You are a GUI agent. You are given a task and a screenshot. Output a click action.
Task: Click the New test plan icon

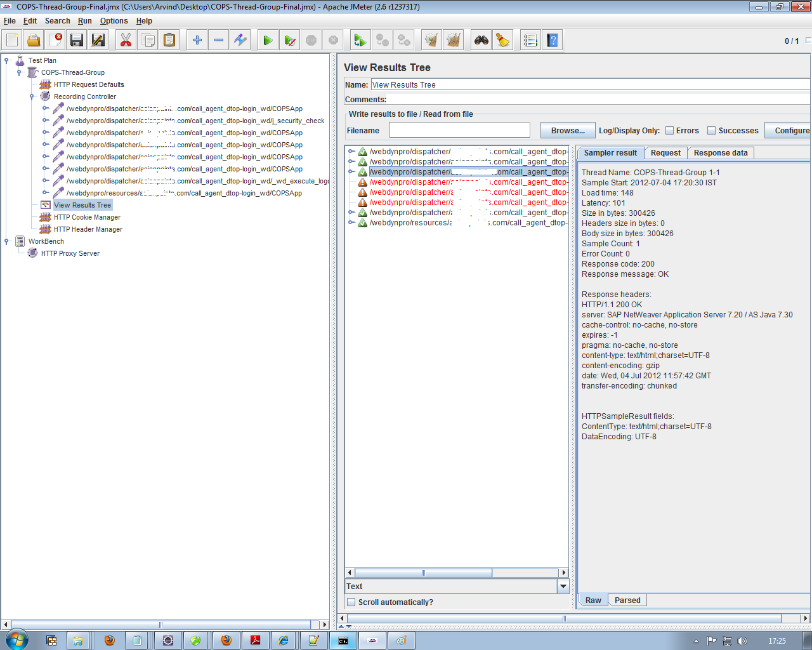pyautogui.click(x=12, y=40)
